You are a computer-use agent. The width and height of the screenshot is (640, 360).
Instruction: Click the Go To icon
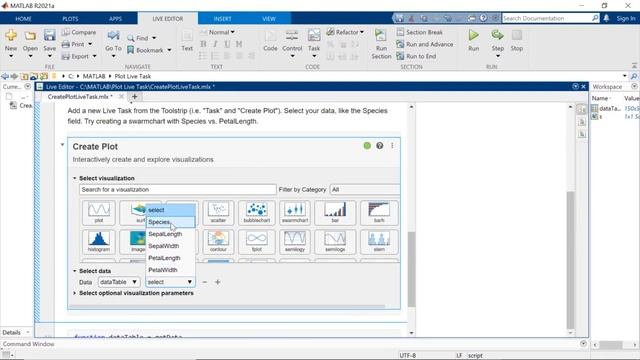(x=113, y=36)
